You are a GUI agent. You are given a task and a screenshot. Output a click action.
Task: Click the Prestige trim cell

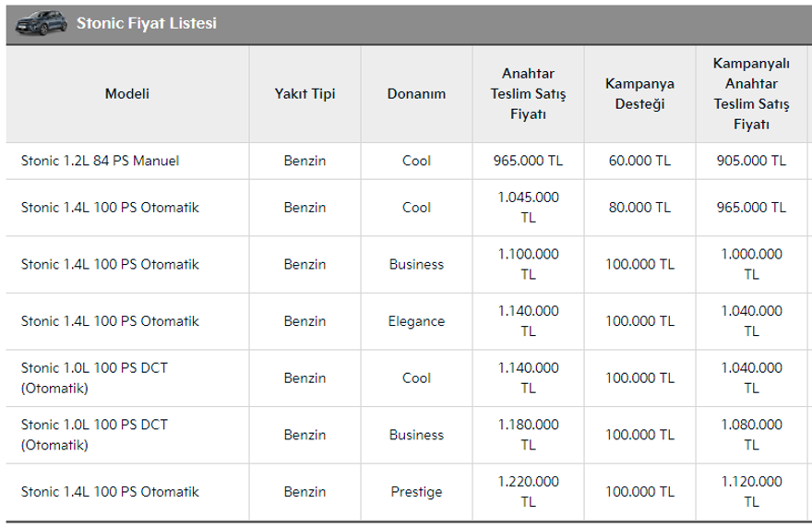tap(416, 492)
